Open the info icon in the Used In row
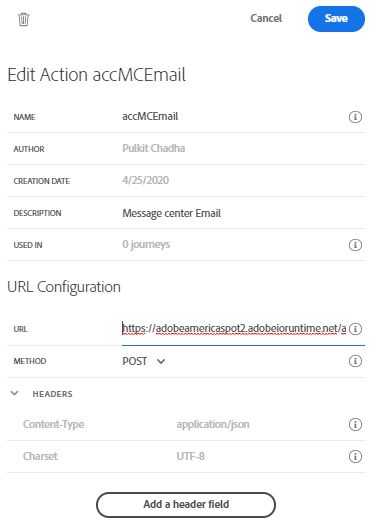This screenshot has width=384, height=525. pyautogui.click(x=355, y=245)
